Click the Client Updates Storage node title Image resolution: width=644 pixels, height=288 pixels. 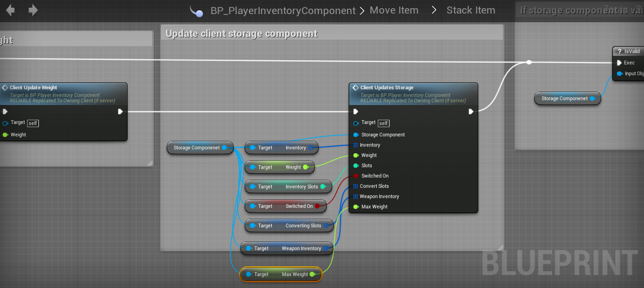click(x=386, y=88)
